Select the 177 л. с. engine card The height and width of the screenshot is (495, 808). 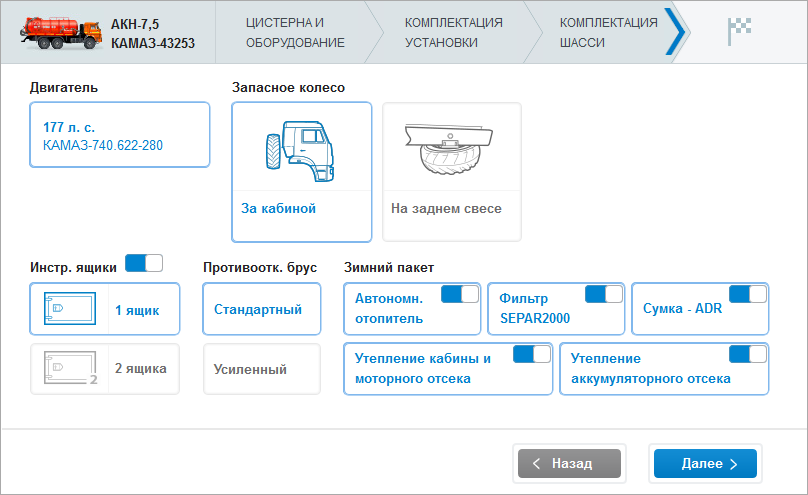120,136
